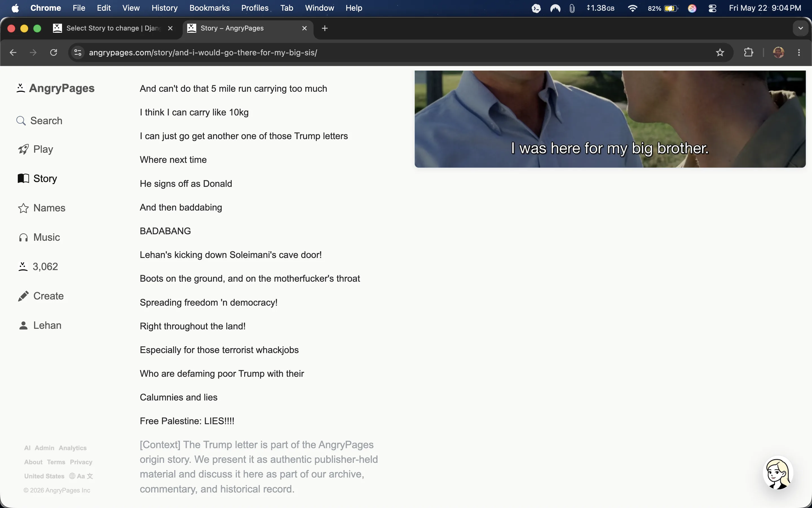The width and height of the screenshot is (812, 508).
Task: Open the Profiles menu
Action: click(x=255, y=8)
